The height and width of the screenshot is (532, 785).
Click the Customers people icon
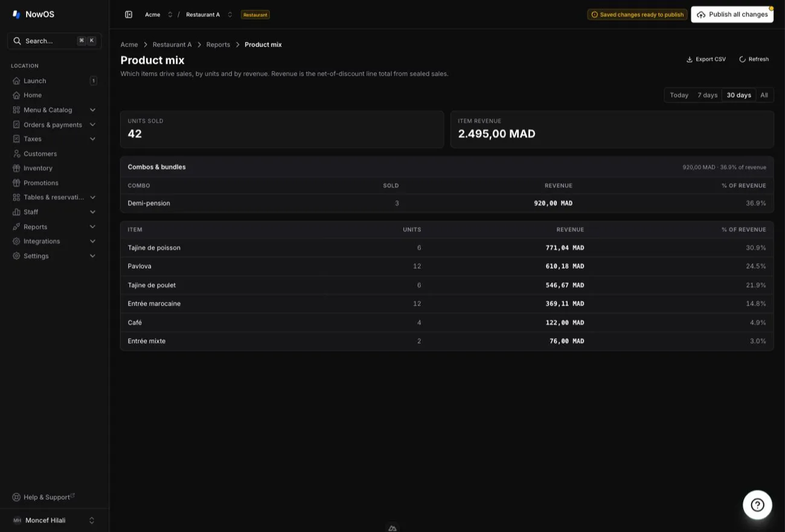[x=16, y=154]
